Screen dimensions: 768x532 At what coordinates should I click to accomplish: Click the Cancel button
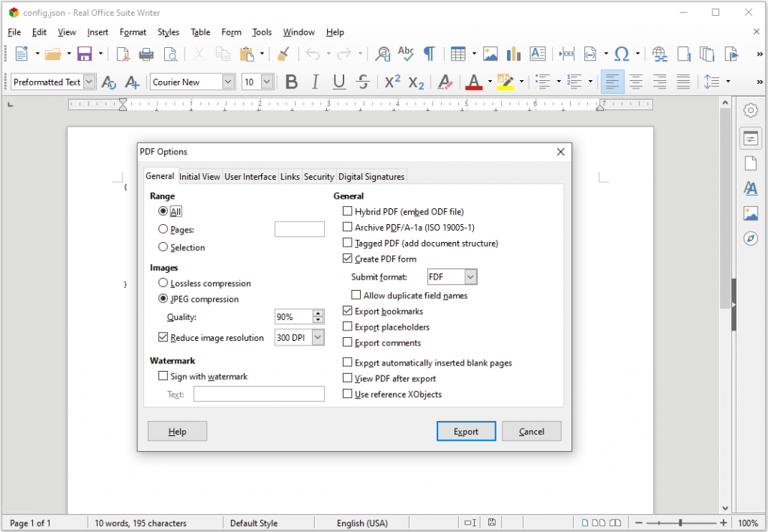(531, 432)
